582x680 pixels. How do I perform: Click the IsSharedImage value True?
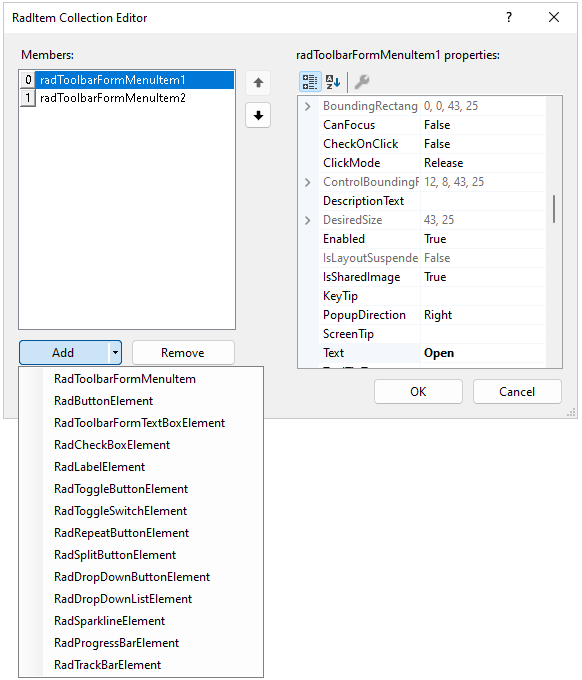[483, 277]
